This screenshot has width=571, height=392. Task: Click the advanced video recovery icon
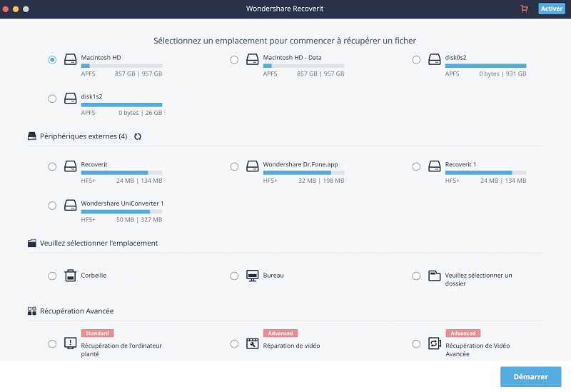(435, 343)
